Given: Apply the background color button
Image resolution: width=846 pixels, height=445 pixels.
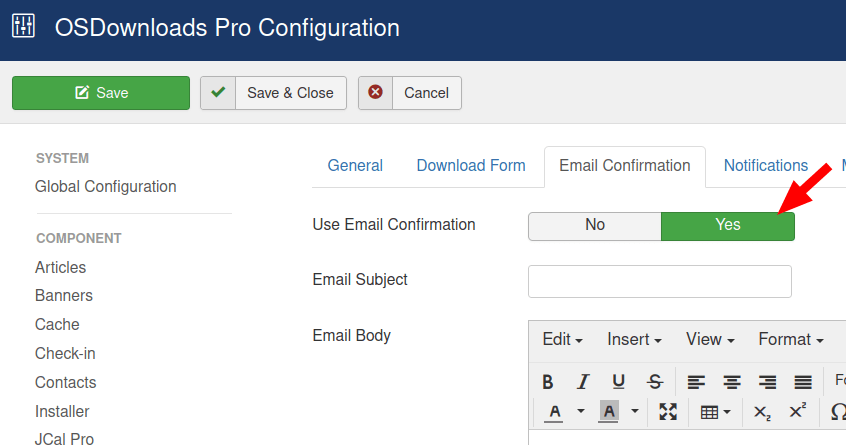Looking at the screenshot, I should (x=609, y=412).
